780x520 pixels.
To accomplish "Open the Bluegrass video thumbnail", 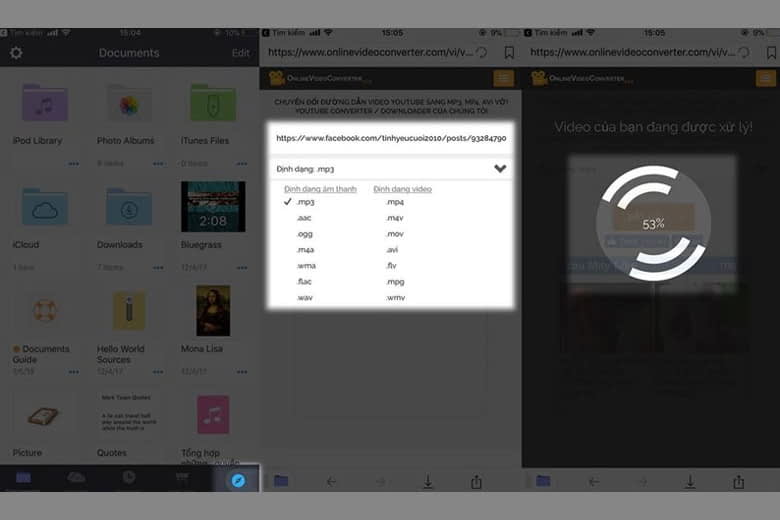I will point(213,207).
